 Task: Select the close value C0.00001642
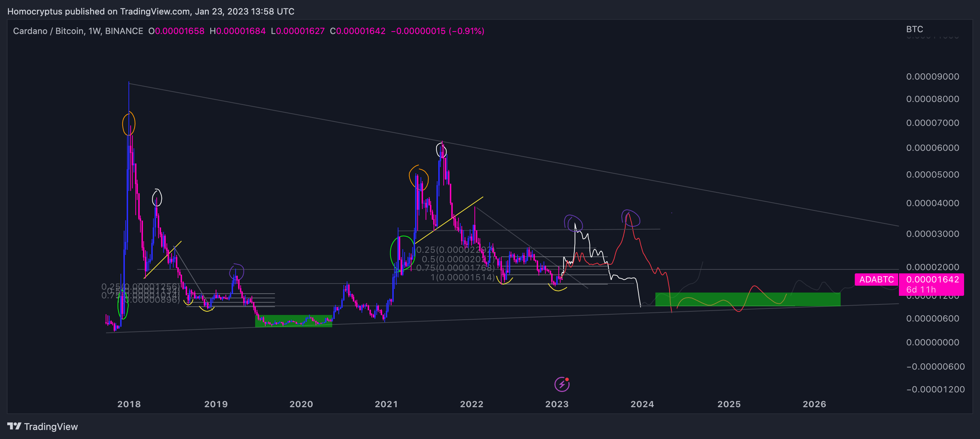pos(358,31)
